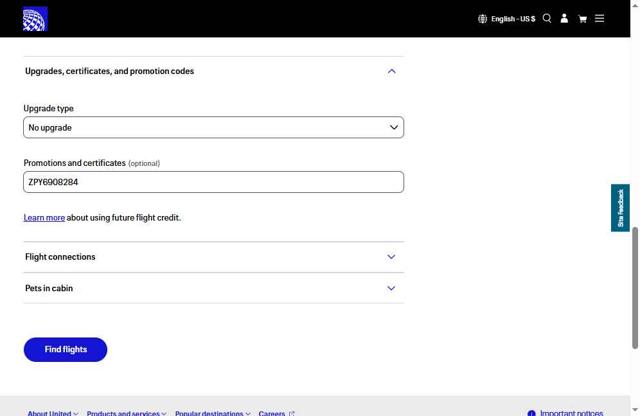Open the Popular destinations footer menu
Image resolution: width=640 pixels, height=416 pixels.
coord(212,413)
